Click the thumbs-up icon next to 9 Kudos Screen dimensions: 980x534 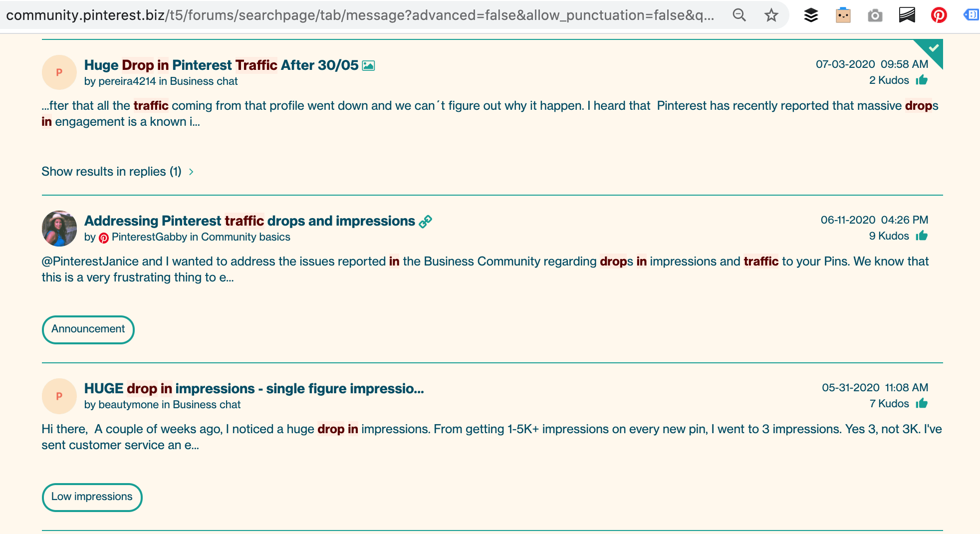[922, 236]
